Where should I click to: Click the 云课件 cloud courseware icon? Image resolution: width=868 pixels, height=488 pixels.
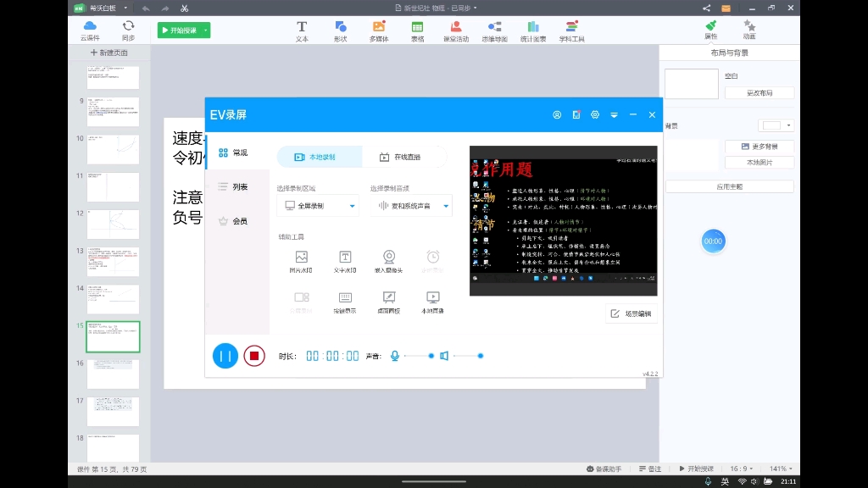90,31
